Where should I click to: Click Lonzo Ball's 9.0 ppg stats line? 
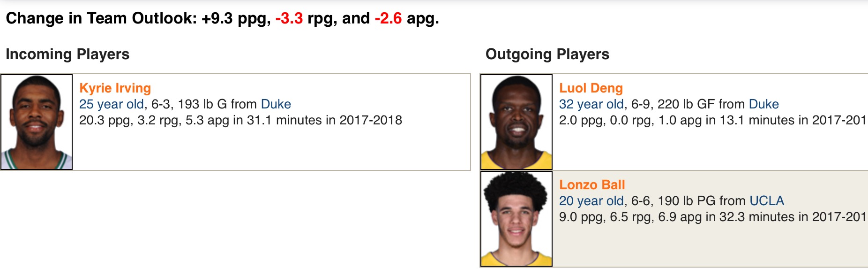[712, 217]
